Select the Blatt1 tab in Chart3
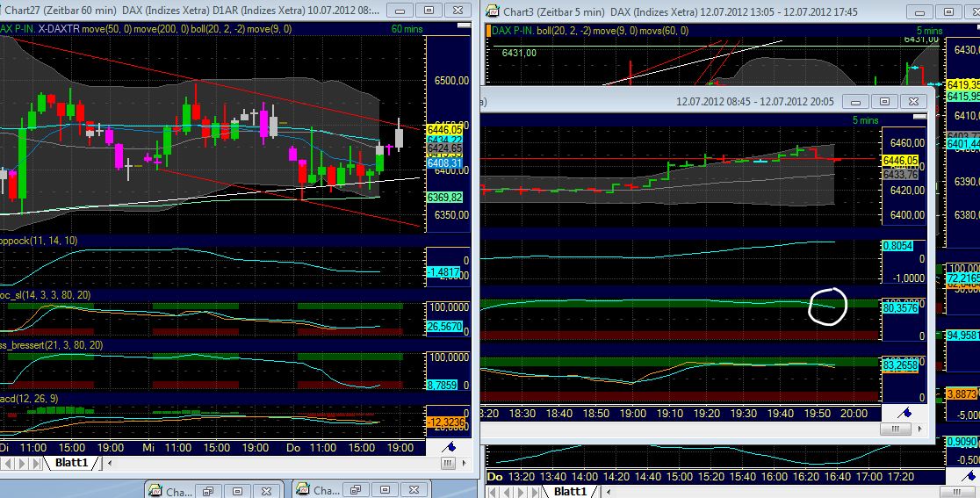This screenshot has height=498, width=980. pyautogui.click(x=571, y=492)
